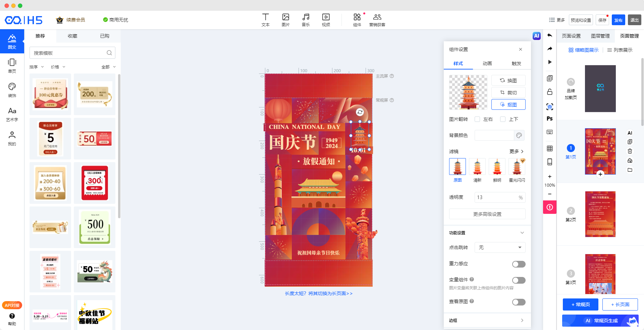Check the 左右 flip checkbox
Viewport: 644px width, 330px height.
tap(477, 119)
